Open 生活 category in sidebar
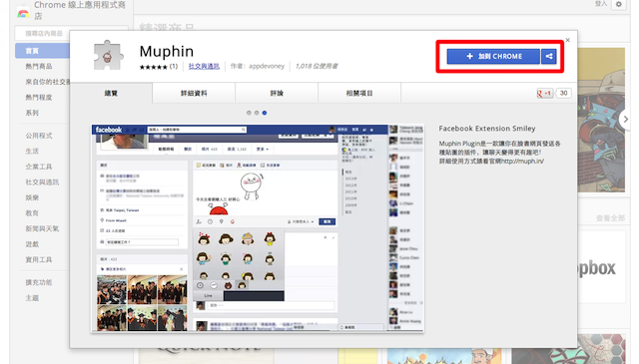 [x=32, y=151]
